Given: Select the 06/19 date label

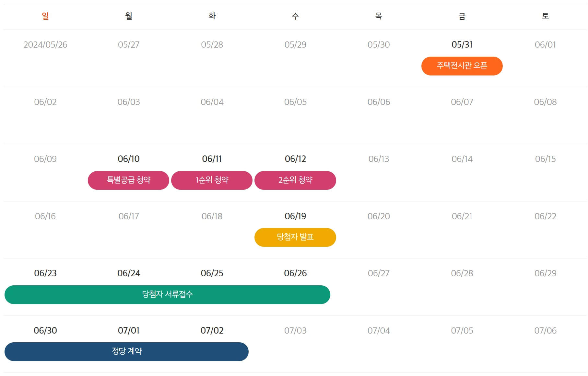Looking at the screenshot, I should pos(295,216).
